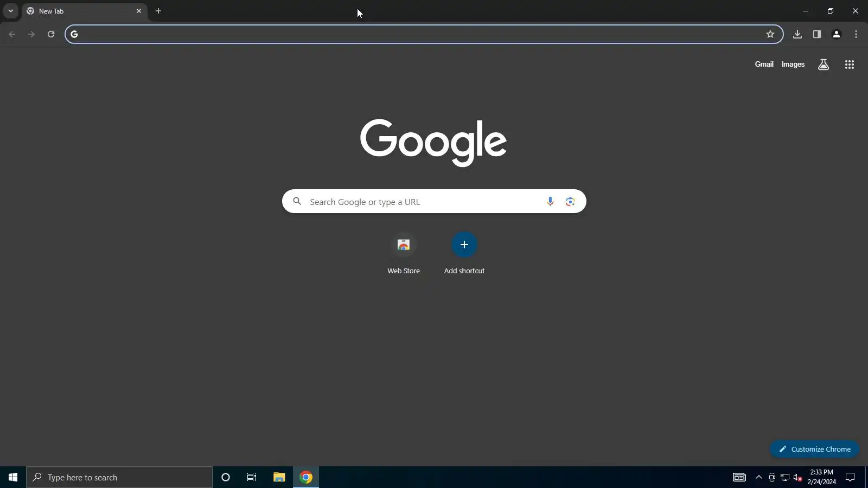Open the Windows Start menu
This screenshot has width=868, height=488.
(13, 477)
